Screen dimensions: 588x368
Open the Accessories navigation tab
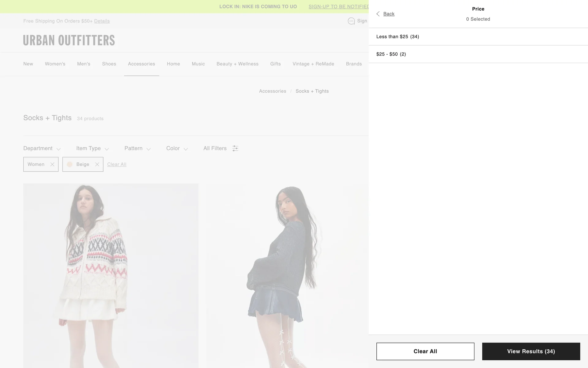click(141, 64)
